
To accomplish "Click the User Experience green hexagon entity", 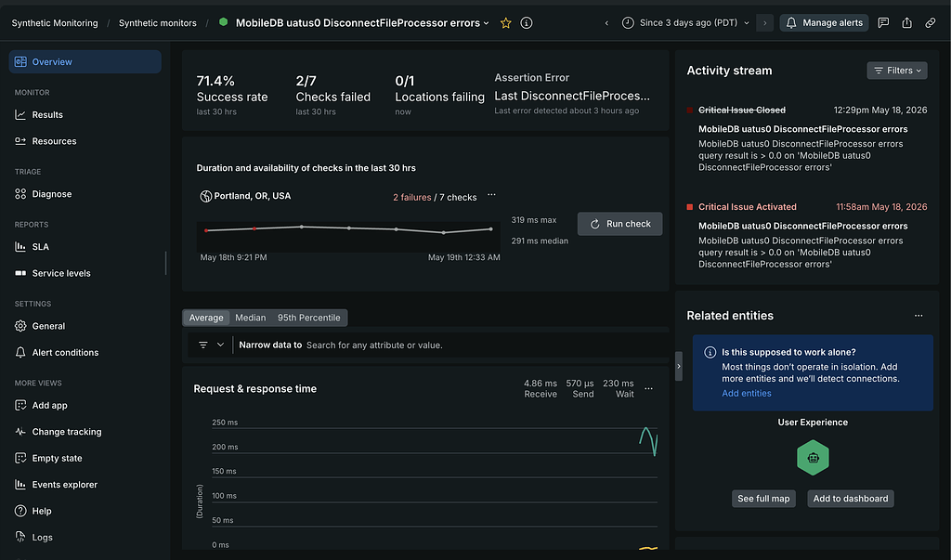I will pyautogui.click(x=813, y=458).
